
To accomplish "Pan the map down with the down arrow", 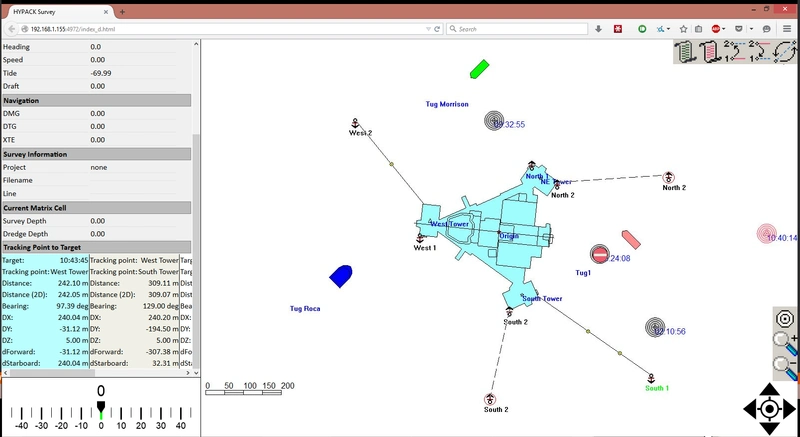I will click(x=769, y=428).
